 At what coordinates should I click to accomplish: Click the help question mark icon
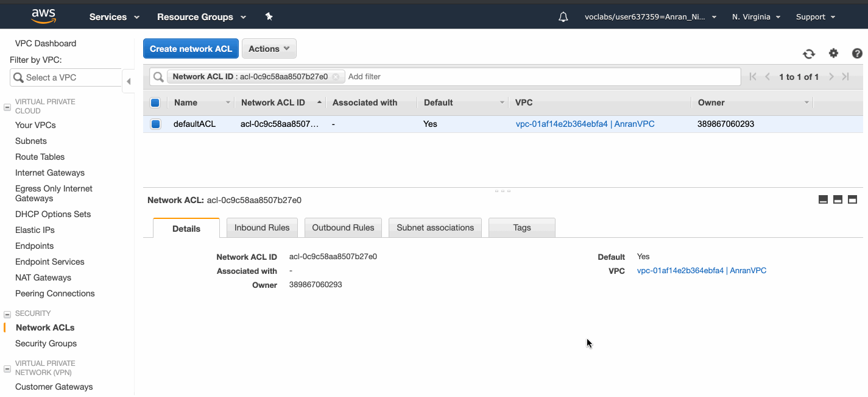click(857, 54)
